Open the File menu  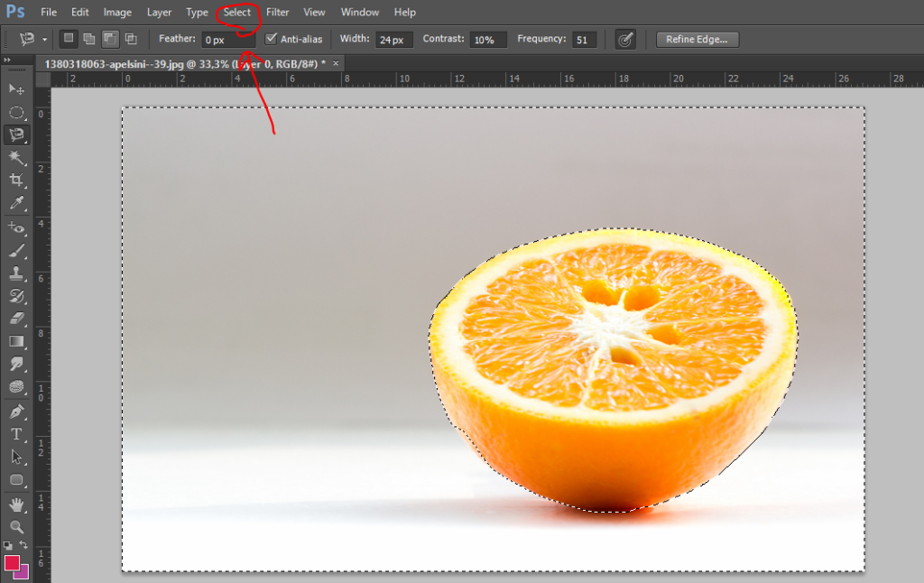pyautogui.click(x=49, y=12)
